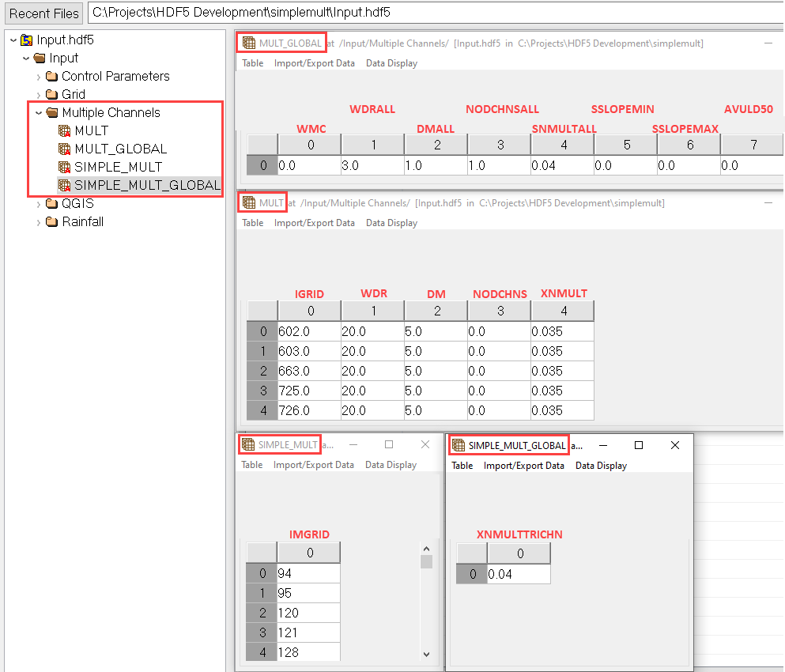Screen dimensions: 785x672
Task: Click the scroll down arrow in SIMPLE_MULT table
Action: coord(426,654)
